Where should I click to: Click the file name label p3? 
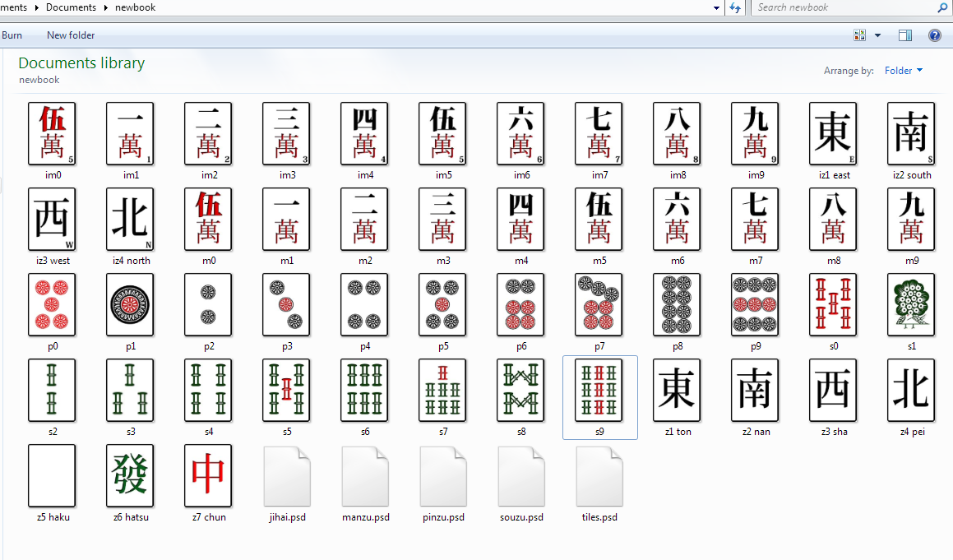[288, 346]
